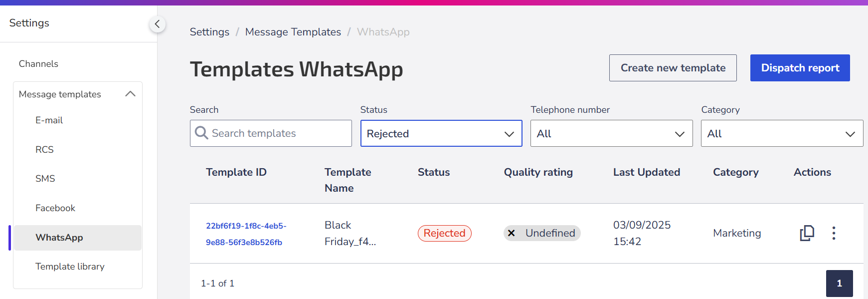
Task: Click the Template Name column header
Action: [348, 180]
